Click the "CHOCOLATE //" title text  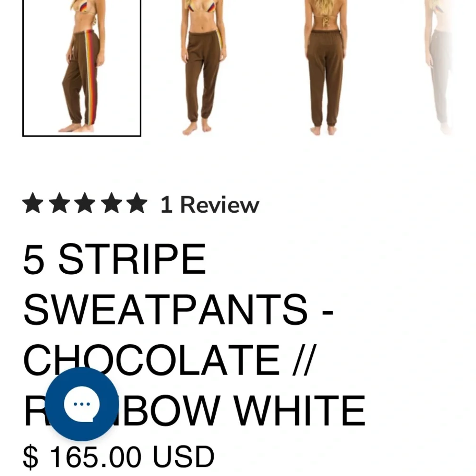(170, 360)
